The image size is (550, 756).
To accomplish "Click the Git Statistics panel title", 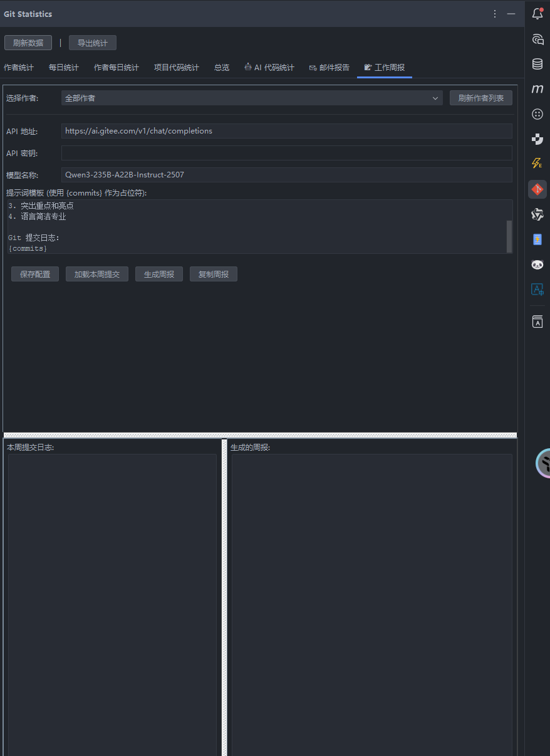I will (28, 14).
